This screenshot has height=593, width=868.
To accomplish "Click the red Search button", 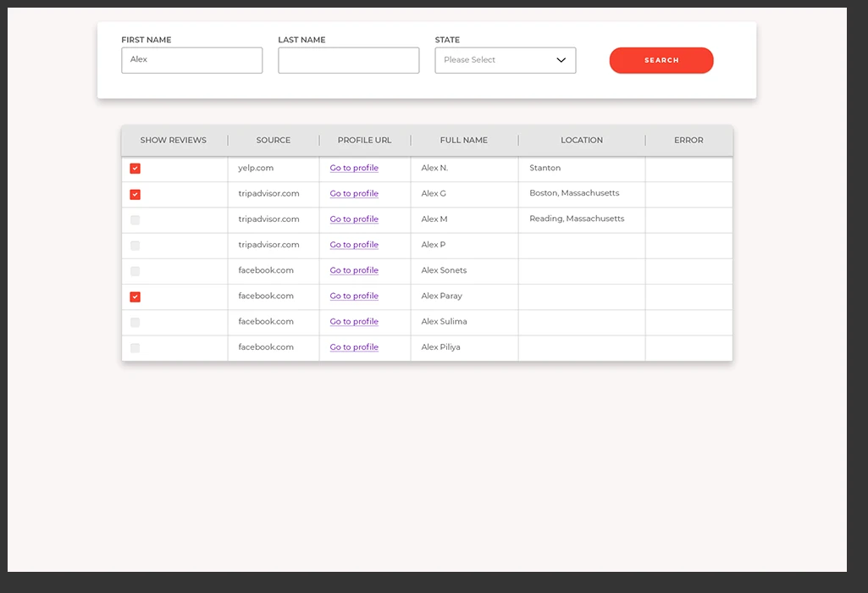I will pos(661,60).
